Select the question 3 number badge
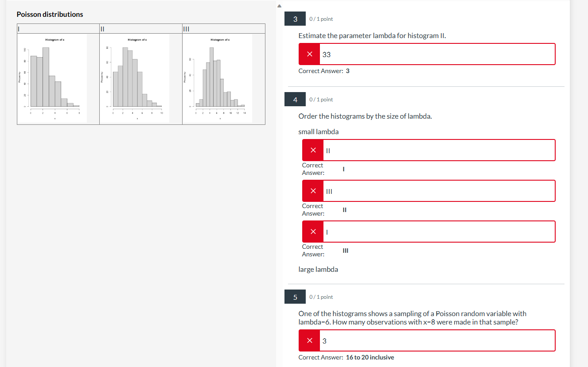Screen dimensions: 588x367 pos(295,18)
